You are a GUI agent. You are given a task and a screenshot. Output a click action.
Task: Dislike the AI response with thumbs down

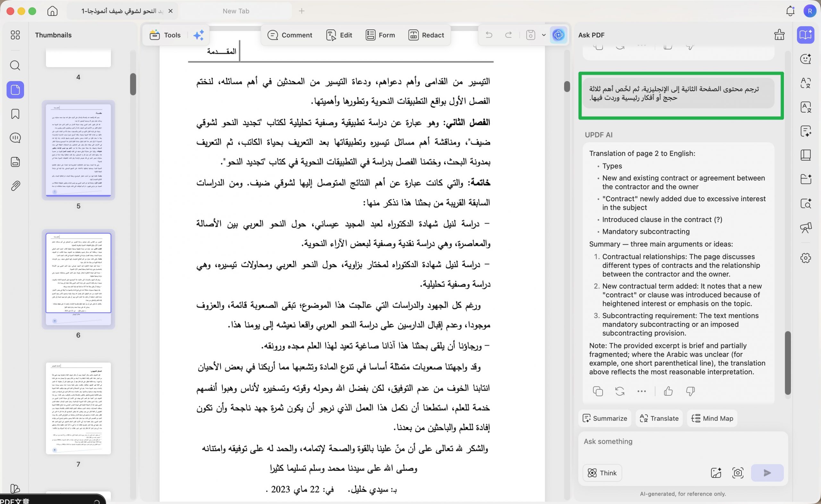point(690,391)
